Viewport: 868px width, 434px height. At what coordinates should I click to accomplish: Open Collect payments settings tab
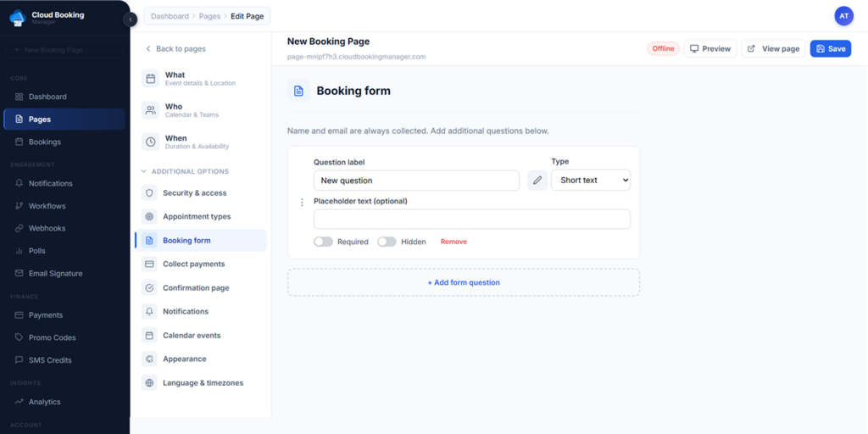(193, 264)
